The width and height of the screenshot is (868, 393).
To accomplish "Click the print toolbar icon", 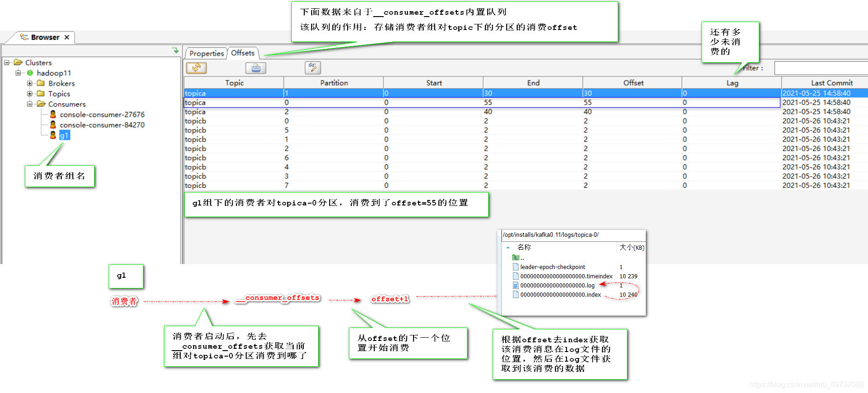I will point(256,68).
